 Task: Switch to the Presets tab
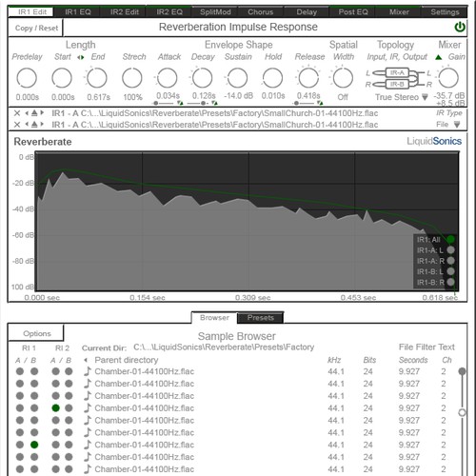pos(261,318)
